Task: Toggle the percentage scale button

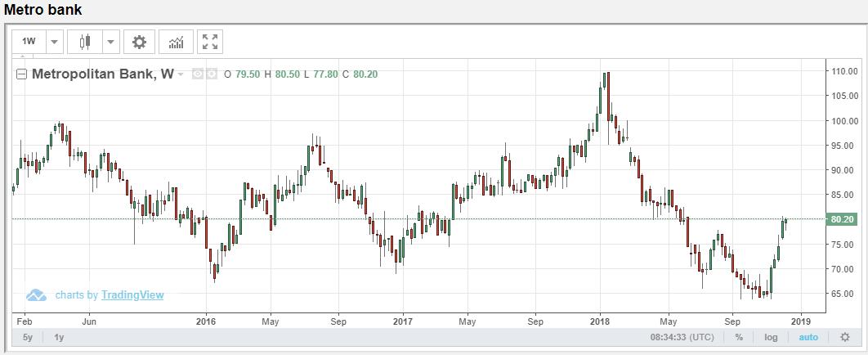Action: click(x=739, y=337)
